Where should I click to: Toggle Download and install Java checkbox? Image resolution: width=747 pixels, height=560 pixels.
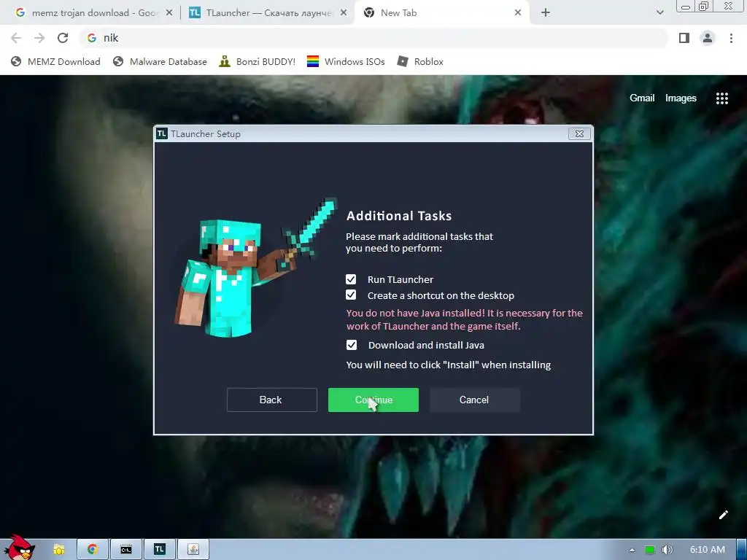click(351, 345)
